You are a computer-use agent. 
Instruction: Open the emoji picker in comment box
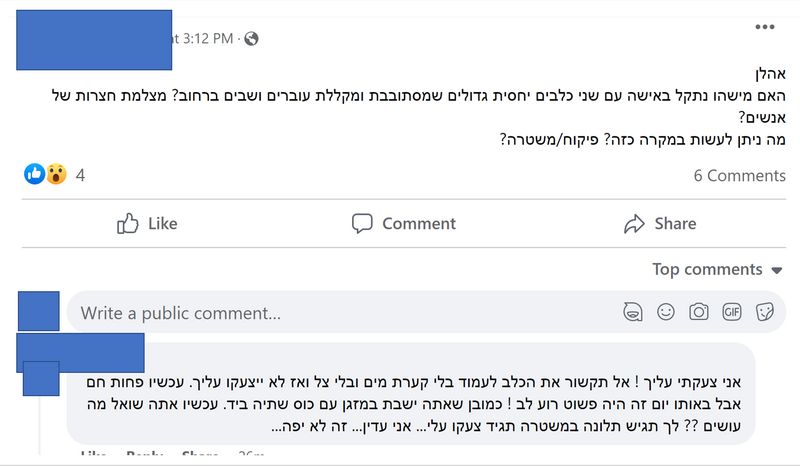point(666,312)
